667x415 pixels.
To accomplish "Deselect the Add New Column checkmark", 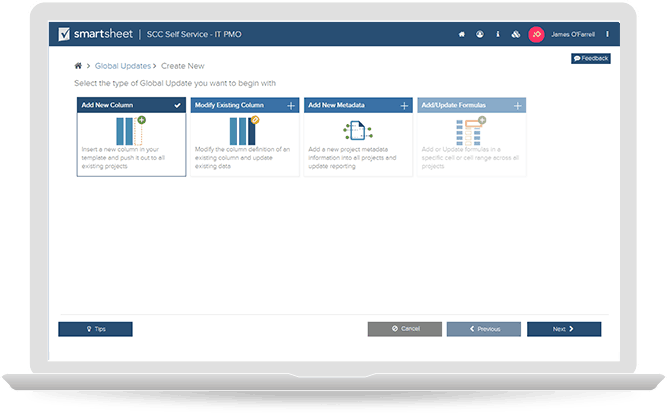I will coord(177,104).
